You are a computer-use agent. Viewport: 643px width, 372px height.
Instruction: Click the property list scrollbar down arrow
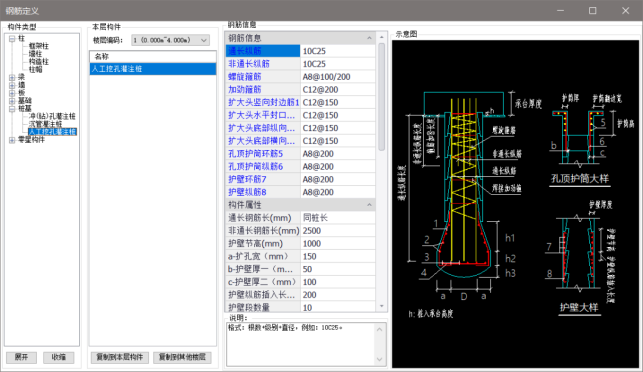382,306
